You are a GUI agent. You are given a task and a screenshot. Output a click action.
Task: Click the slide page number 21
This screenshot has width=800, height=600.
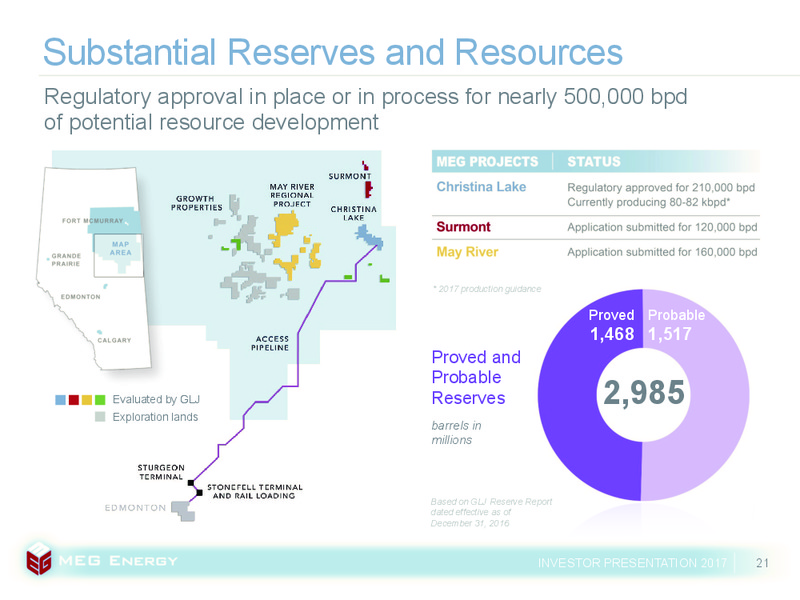(762, 563)
